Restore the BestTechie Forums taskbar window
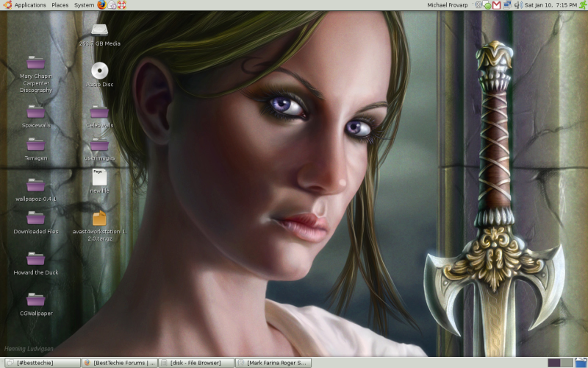This screenshot has height=368, width=588. [119, 363]
